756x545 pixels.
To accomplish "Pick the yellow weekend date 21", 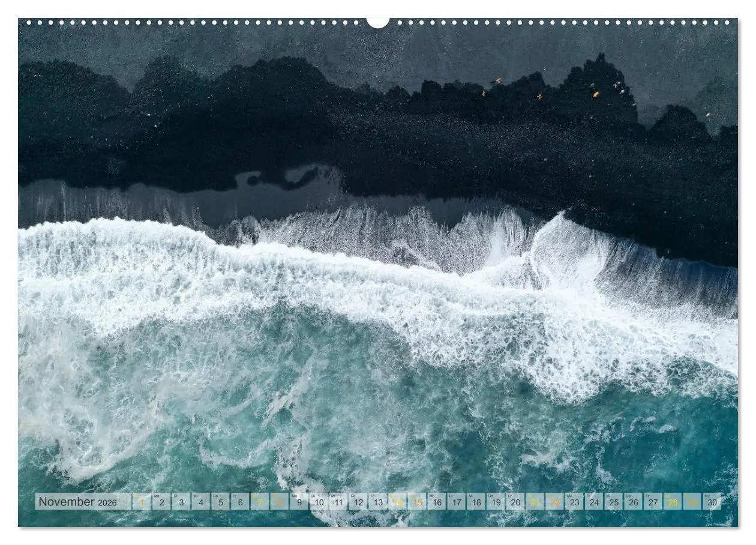I will pyautogui.click(x=535, y=502).
